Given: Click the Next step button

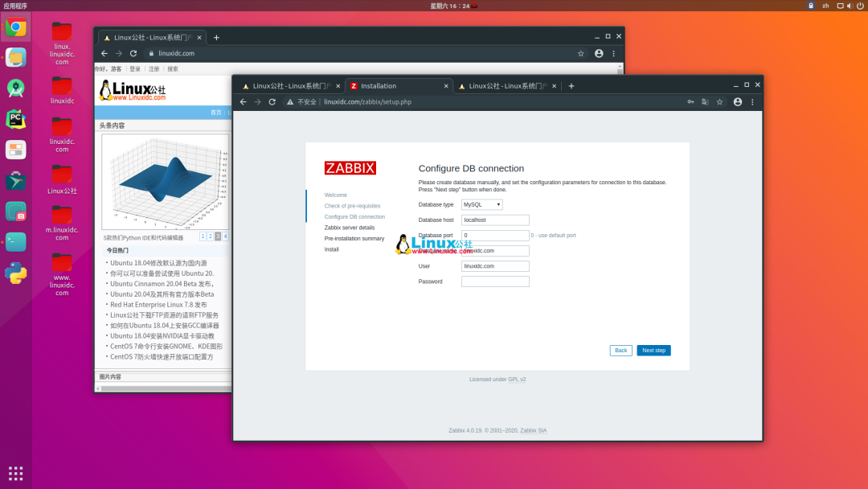Looking at the screenshot, I should 653,351.
